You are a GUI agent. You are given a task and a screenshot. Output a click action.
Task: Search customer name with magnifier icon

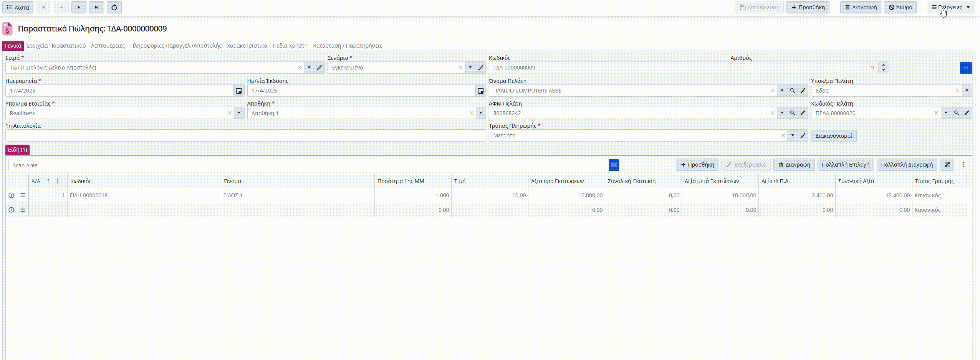(792, 91)
